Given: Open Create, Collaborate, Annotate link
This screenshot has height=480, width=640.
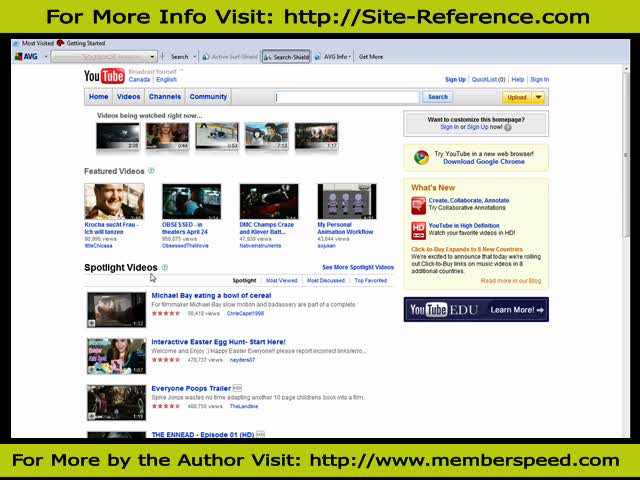Looking at the screenshot, I should [x=469, y=200].
